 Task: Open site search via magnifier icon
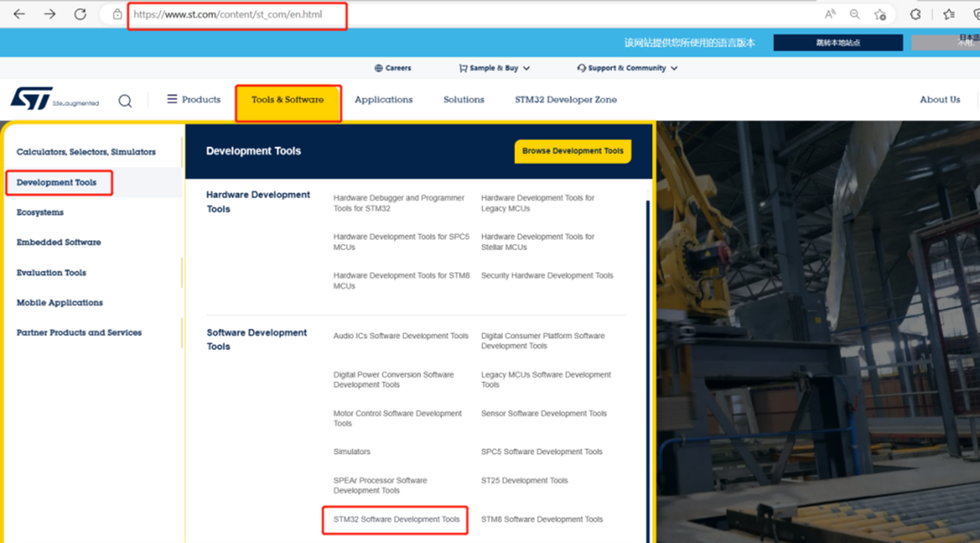[125, 101]
